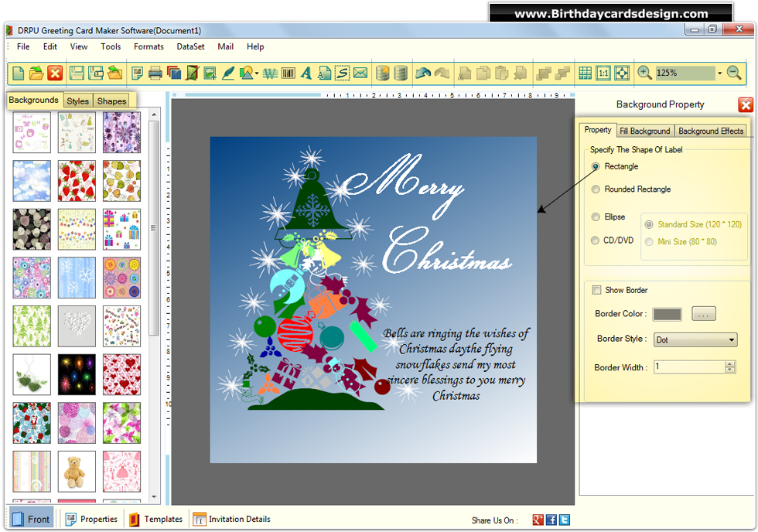Select the fireworks background thumbnail
This screenshot has width=758, height=532.
(x=77, y=374)
